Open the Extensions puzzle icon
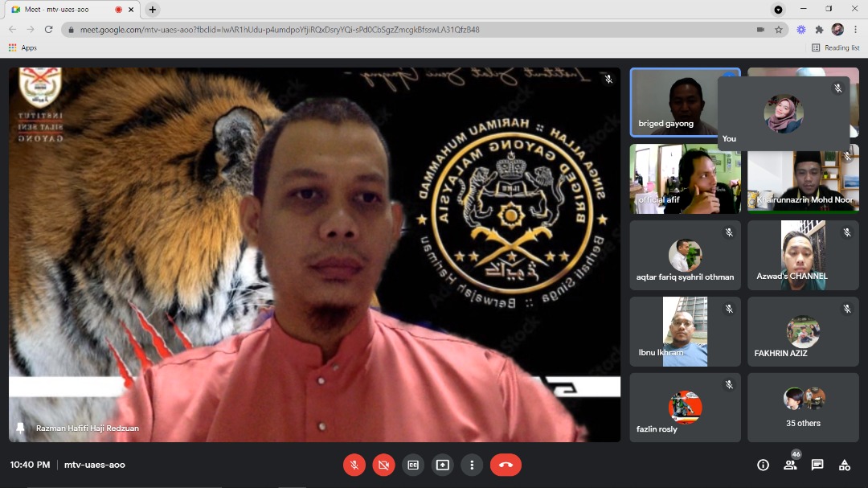 819,30
